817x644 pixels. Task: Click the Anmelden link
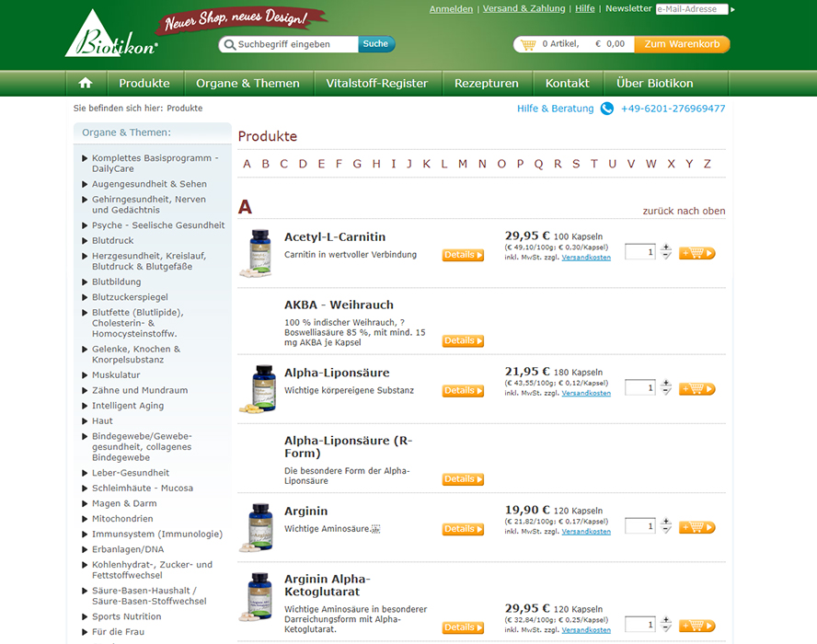[451, 9]
